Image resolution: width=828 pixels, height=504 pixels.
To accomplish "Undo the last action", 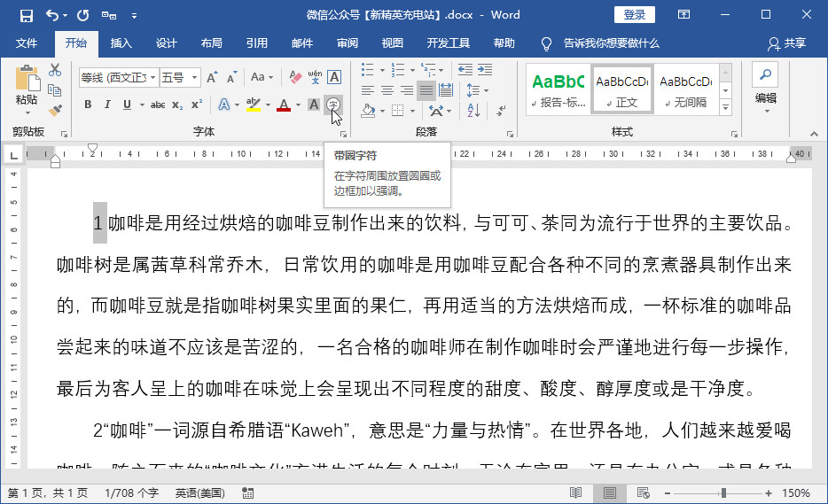I will pyautogui.click(x=51, y=15).
